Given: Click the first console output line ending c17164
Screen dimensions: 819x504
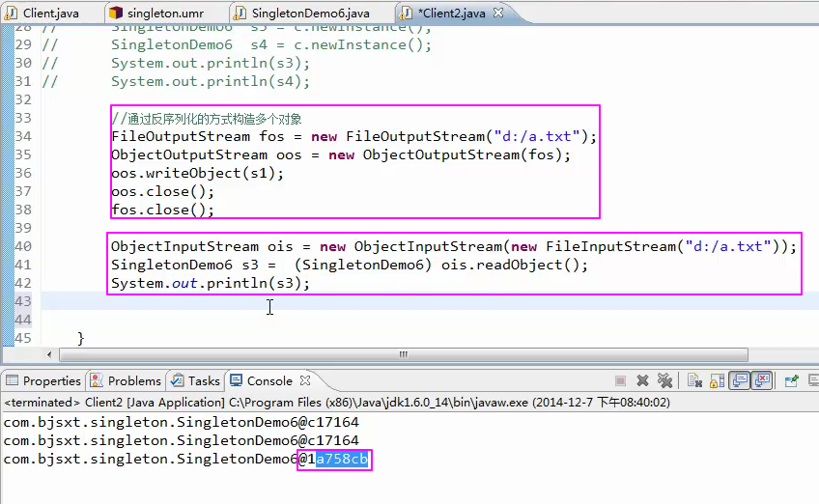Looking at the screenshot, I should (x=182, y=422).
